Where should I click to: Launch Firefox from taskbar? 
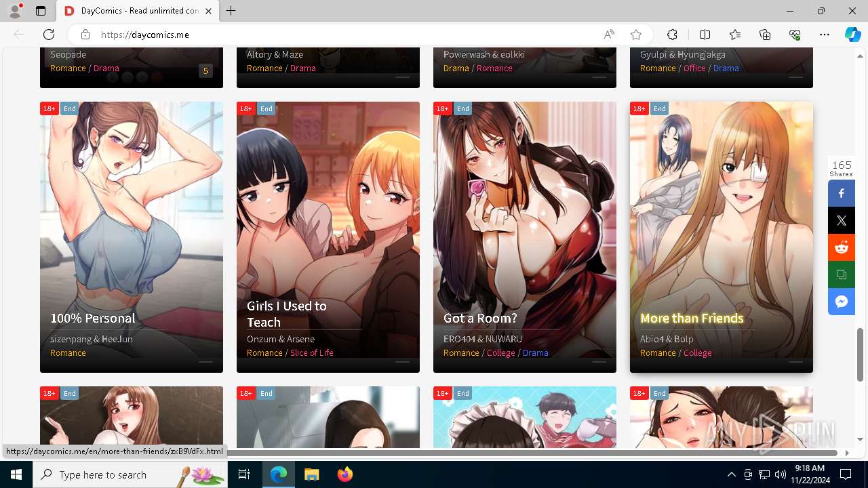click(x=345, y=474)
